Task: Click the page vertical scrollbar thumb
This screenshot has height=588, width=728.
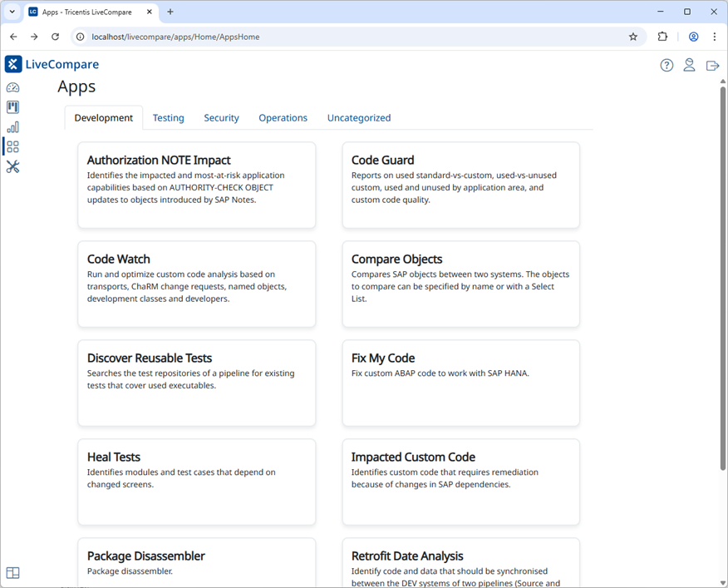Action: 723,279
